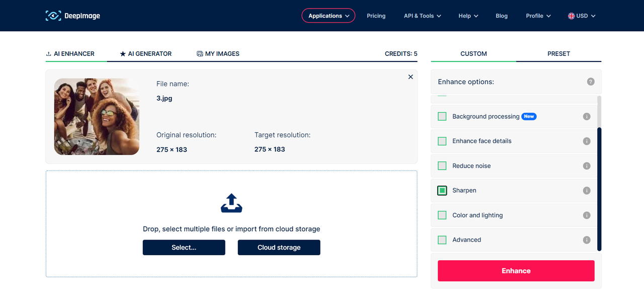Click the 3.jpg image thumbnail

pos(97,116)
